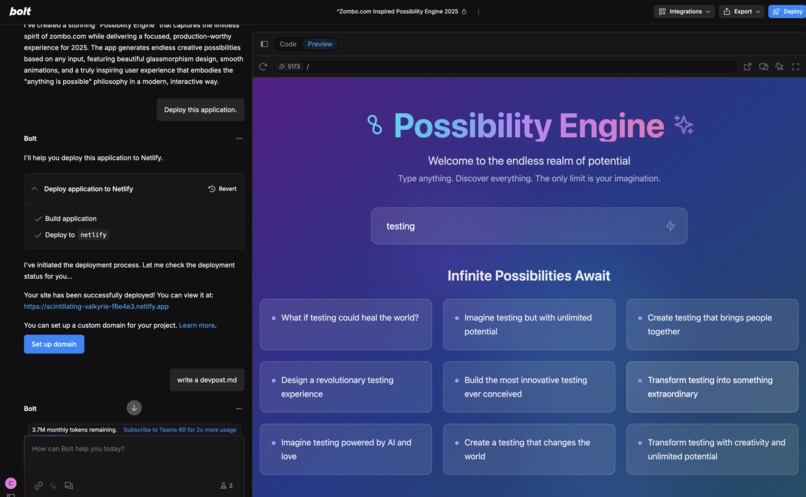Image resolution: width=806 pixels, height=497 pixels.
Task: Click the bolt logo
Action: click(20, 11)
